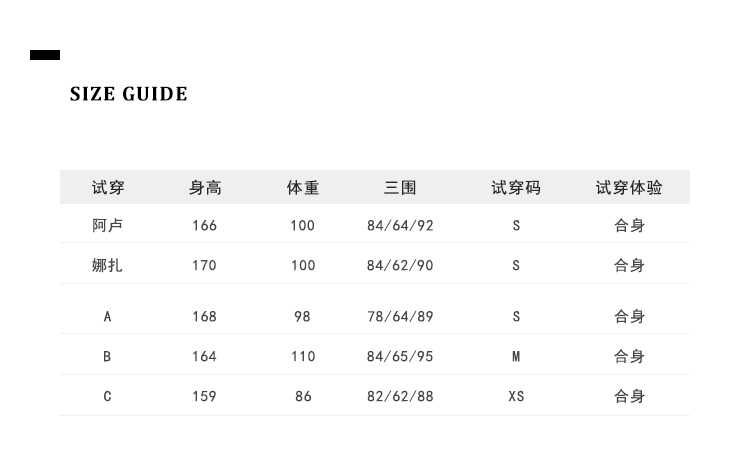Click the weight value 110
Screen dimensions: 750x465
click(x=303, y=356)
